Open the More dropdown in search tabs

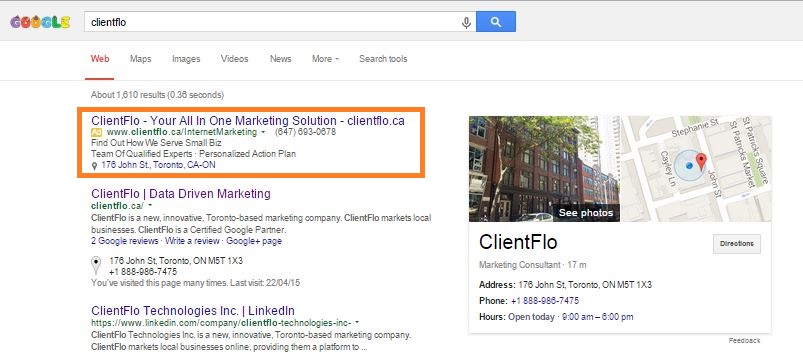tap(325, 59)
